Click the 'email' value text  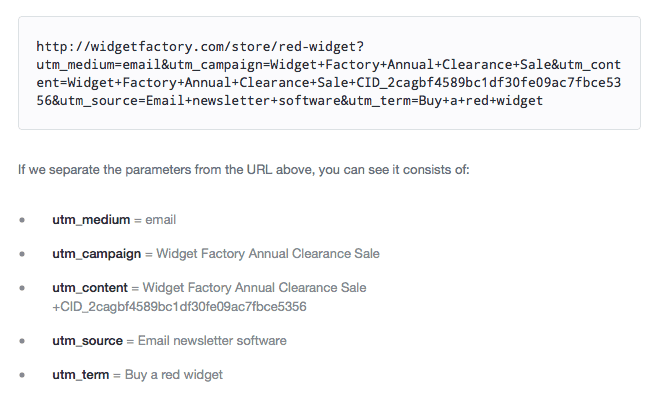[160, 220]
